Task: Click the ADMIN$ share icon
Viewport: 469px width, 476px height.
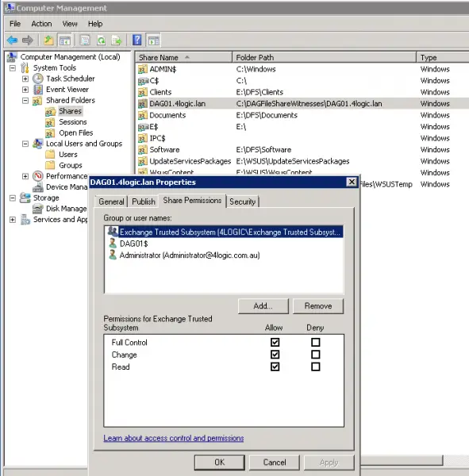Action: 143,70
